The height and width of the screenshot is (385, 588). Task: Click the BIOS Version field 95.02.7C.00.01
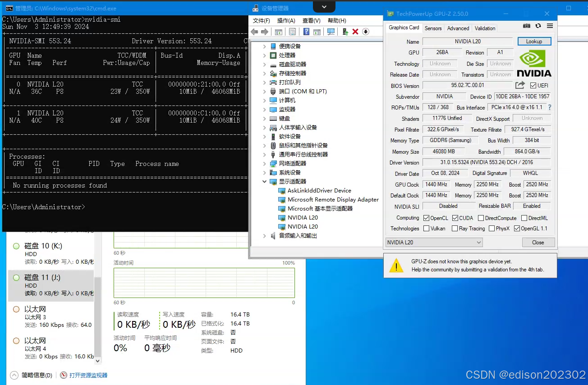click(x=468, y=85)
